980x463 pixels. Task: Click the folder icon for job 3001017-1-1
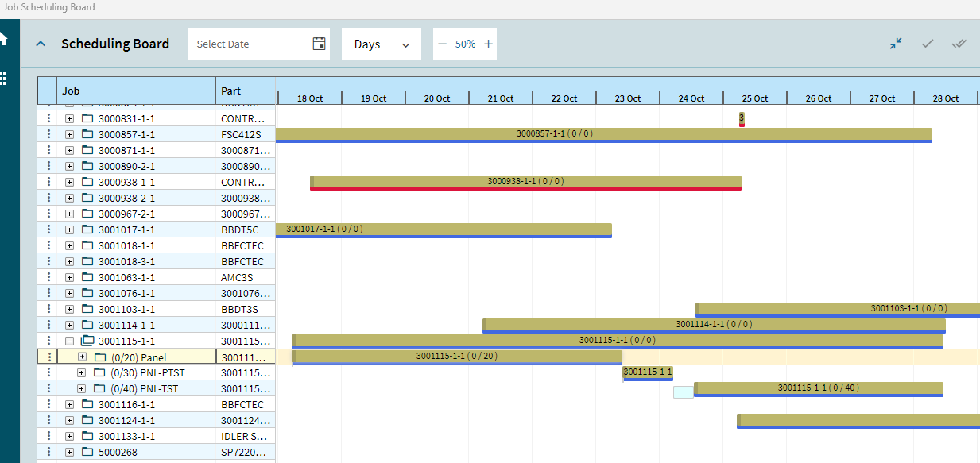[x=87, y=230]
